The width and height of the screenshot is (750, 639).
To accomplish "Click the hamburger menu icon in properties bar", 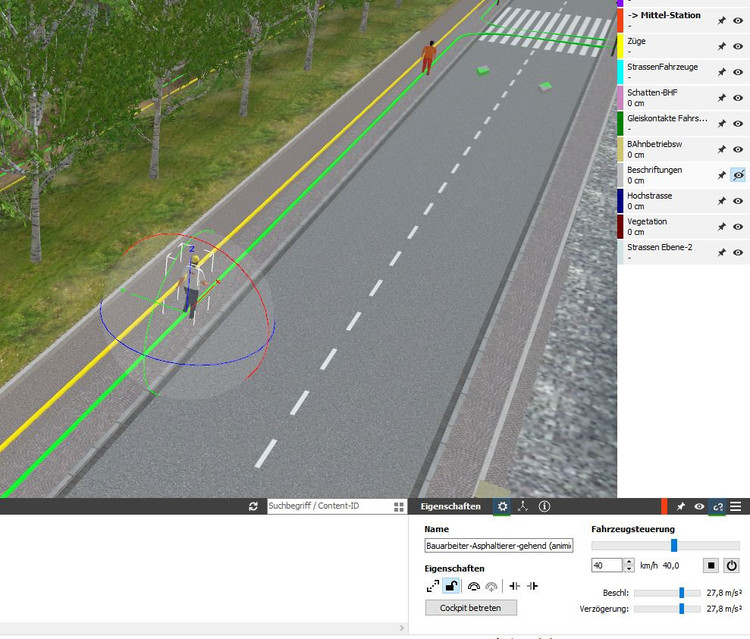I will (736, 507).
